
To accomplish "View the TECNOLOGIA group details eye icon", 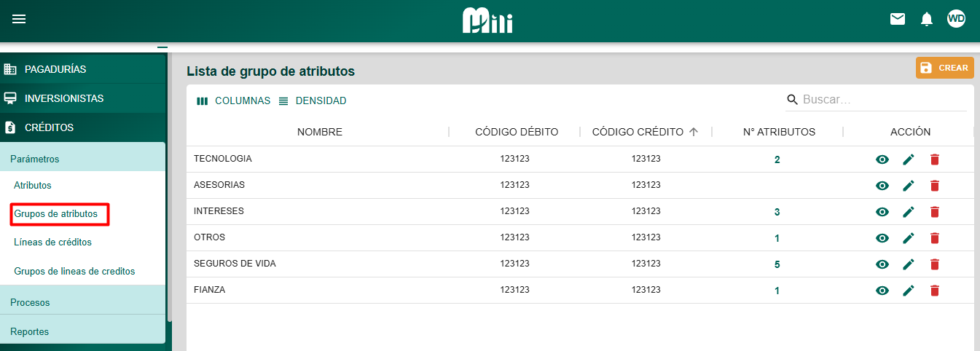I will (x=882, y=159).
